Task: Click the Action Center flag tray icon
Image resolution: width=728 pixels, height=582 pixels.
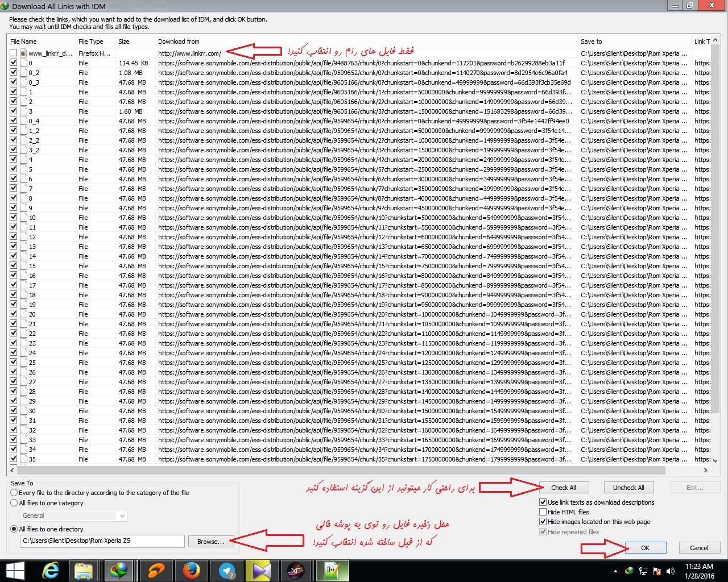Action: 657,571
